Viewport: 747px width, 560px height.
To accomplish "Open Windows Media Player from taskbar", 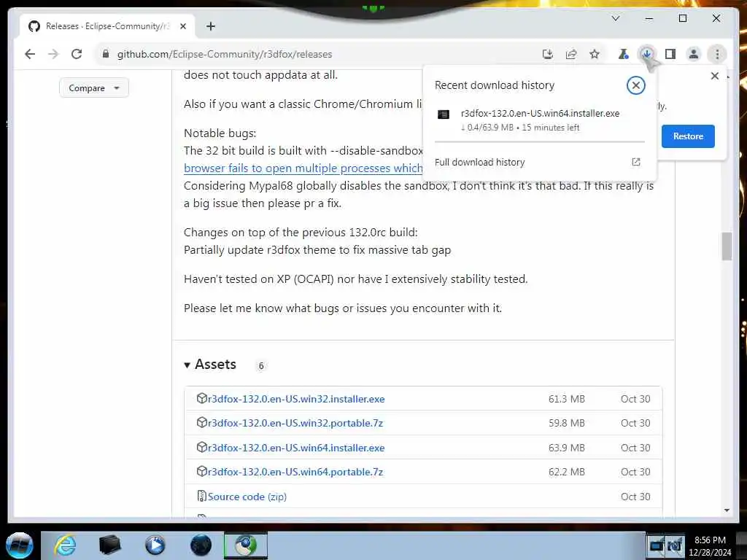I will [x=155, y=545].
